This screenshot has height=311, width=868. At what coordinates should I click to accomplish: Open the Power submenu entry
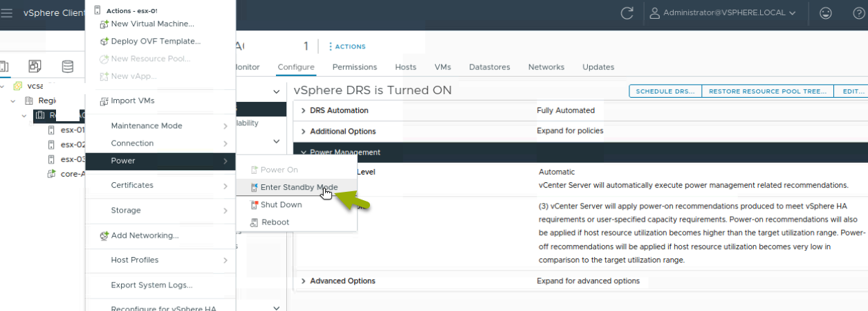pyautogui.click(x=160, y=161)
